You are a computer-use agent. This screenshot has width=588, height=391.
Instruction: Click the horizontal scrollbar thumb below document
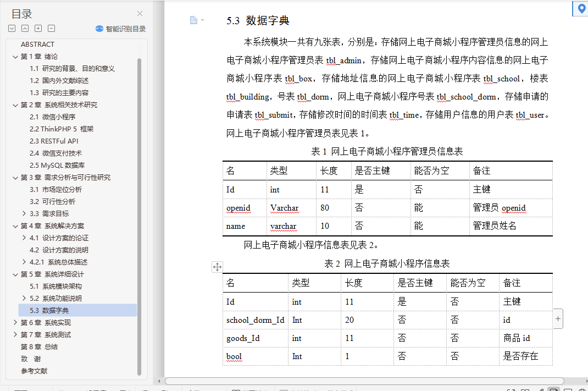pyautogui.click(x=364, y=381)
